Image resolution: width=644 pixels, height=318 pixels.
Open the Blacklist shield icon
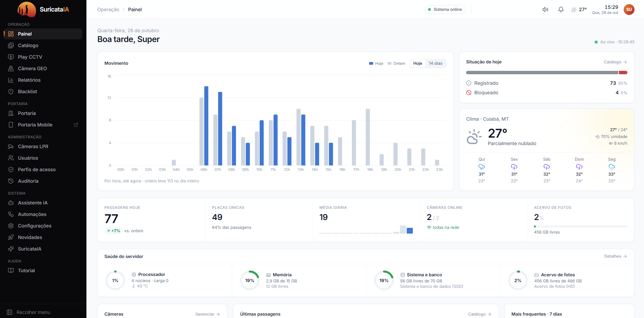click(11, 92)
